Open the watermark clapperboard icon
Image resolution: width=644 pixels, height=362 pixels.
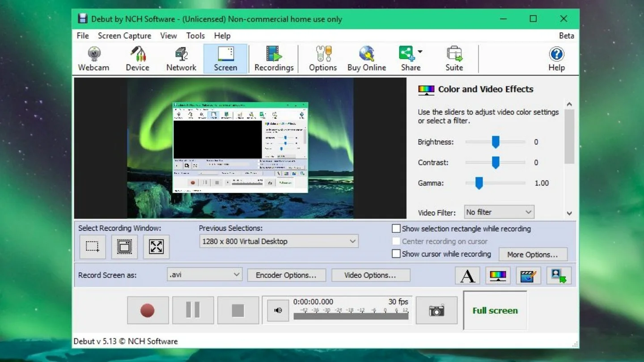pos(529,275)
